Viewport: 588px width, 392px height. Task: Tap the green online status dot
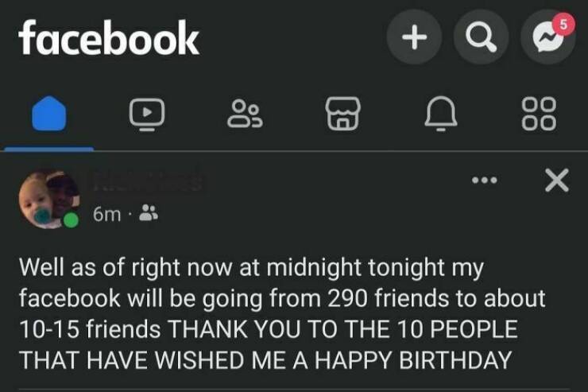72,219
